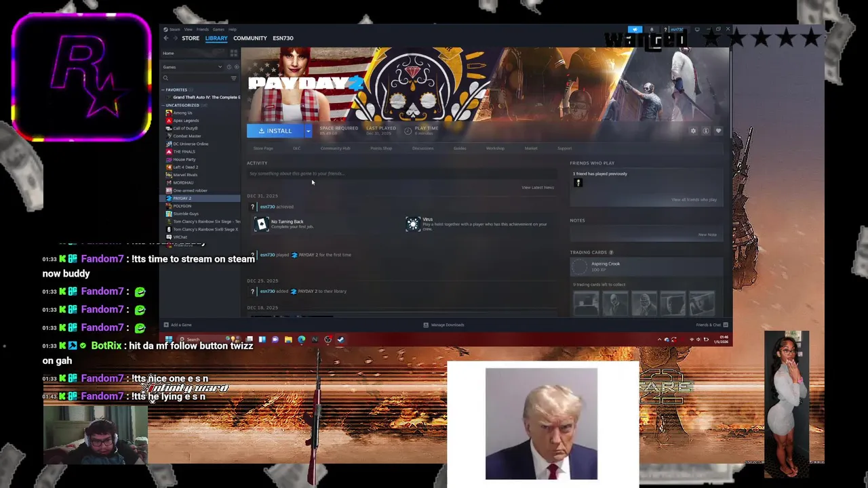
Task: Click New Note in Notes section
Action: 707,235
